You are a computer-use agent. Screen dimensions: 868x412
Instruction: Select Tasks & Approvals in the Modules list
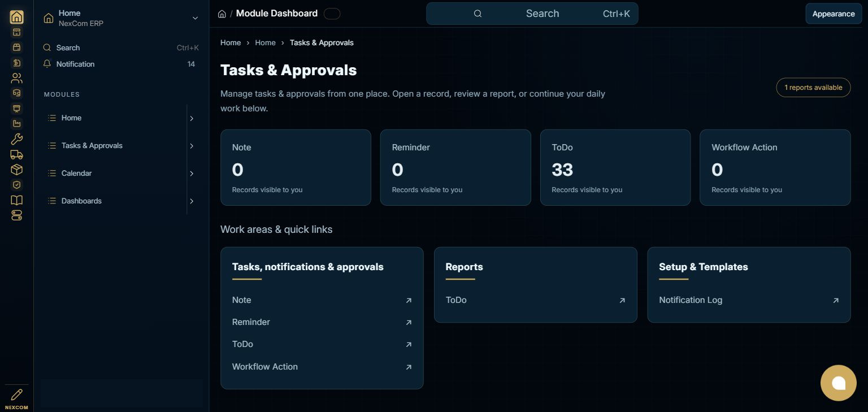[x=115, y=146]
